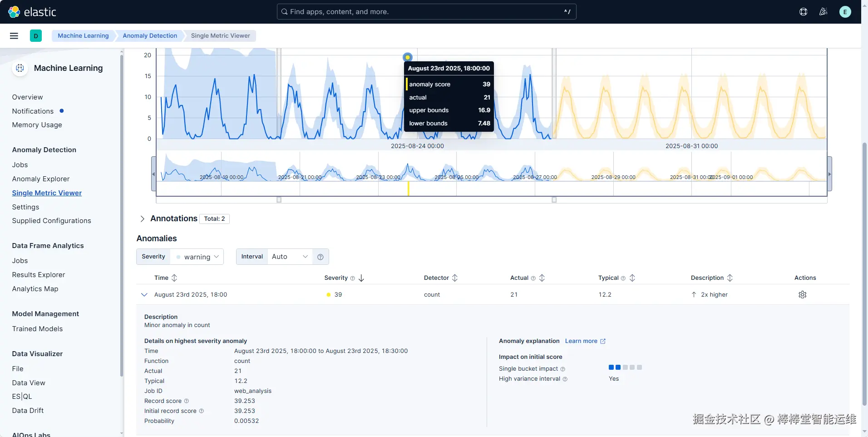Open the hamburger navigation menu
Screen dimensions: 868x437
14,36
